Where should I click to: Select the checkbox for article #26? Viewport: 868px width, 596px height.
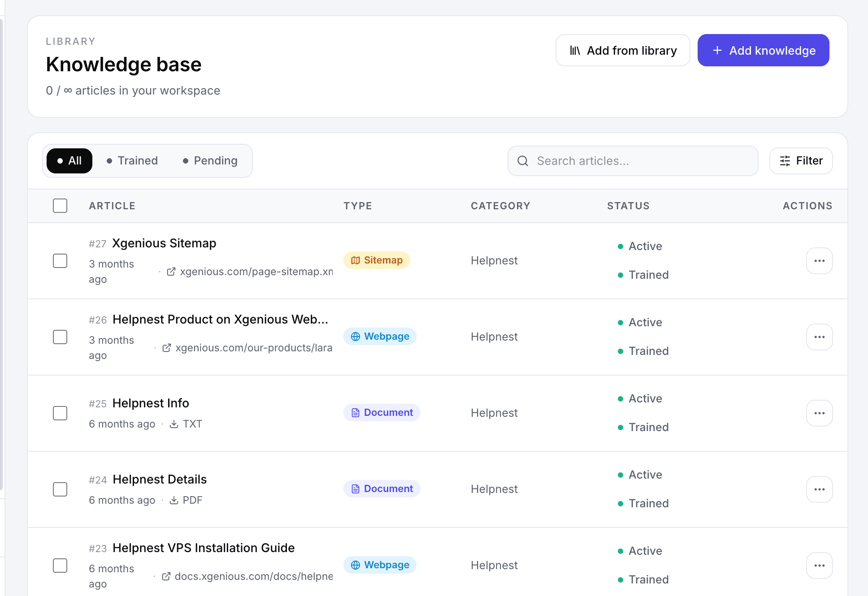[x=60, y=337]
